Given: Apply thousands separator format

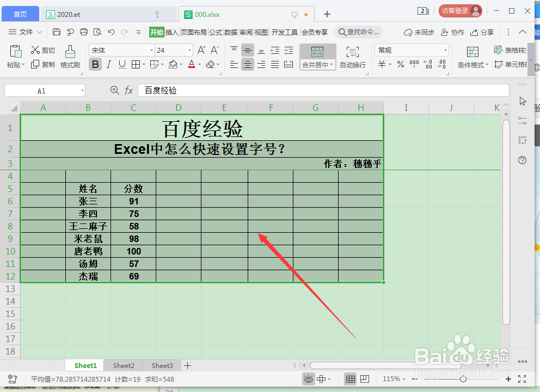Looking at the screenshot, I should coord(414,64).
